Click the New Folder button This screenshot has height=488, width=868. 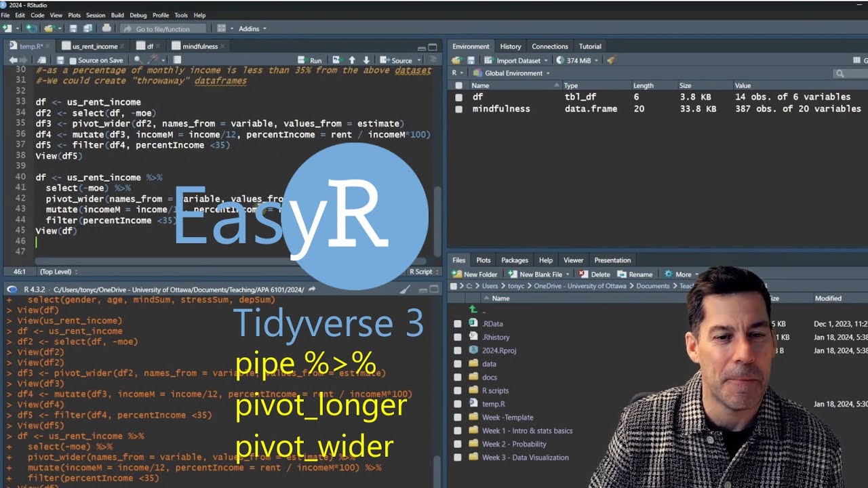click(x=475, y=274)
